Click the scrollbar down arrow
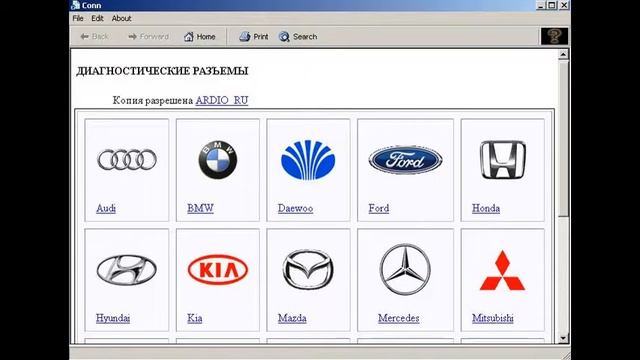 (563, 338)
